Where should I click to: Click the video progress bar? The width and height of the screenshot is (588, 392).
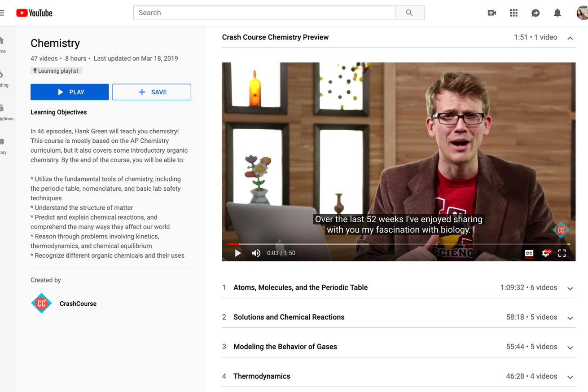[x=399, y=244]
